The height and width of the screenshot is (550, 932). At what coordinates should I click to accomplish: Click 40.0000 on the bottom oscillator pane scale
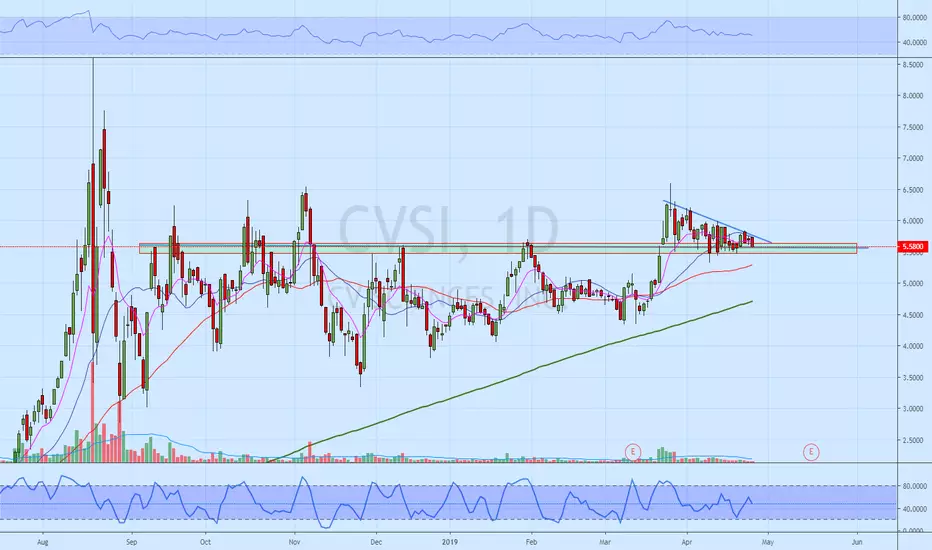click(x=914, y=509)
